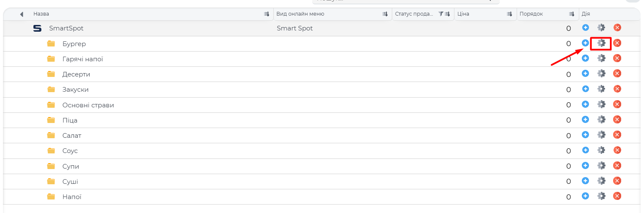The height and width of the screenshot is (213, 644).
Task: Select the Основні страви folder
Action: coord(88,105)
